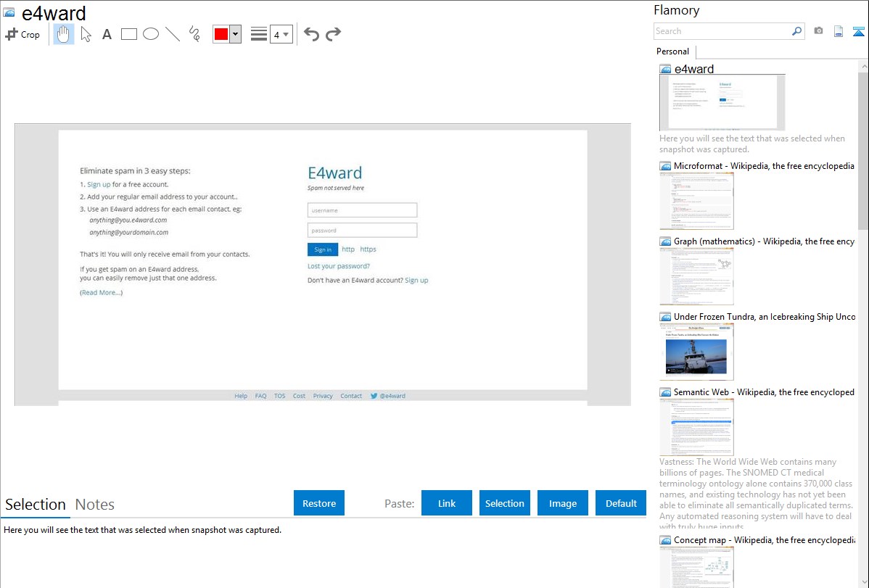Click the FAQ footer link in snapshot
This screenshot has height=588, width=869.
260,396
